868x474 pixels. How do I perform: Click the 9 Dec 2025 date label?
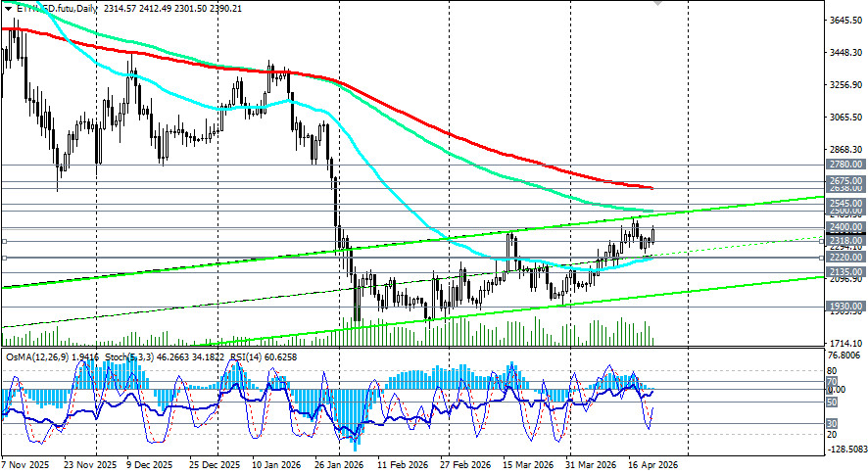click(148, 464)
